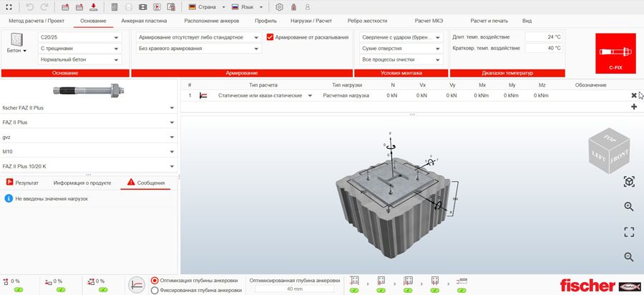Open the M10 anchor size dropdown
644x295 pixels.
89,152
